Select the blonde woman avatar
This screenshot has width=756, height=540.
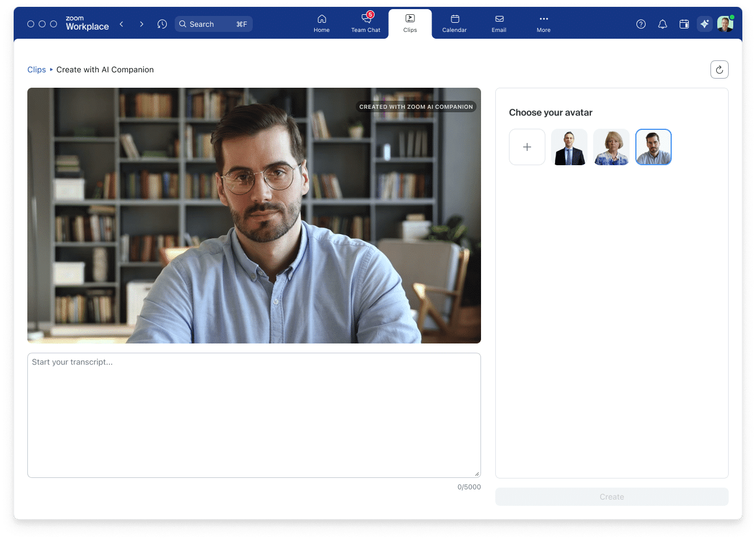click(611, 147)
